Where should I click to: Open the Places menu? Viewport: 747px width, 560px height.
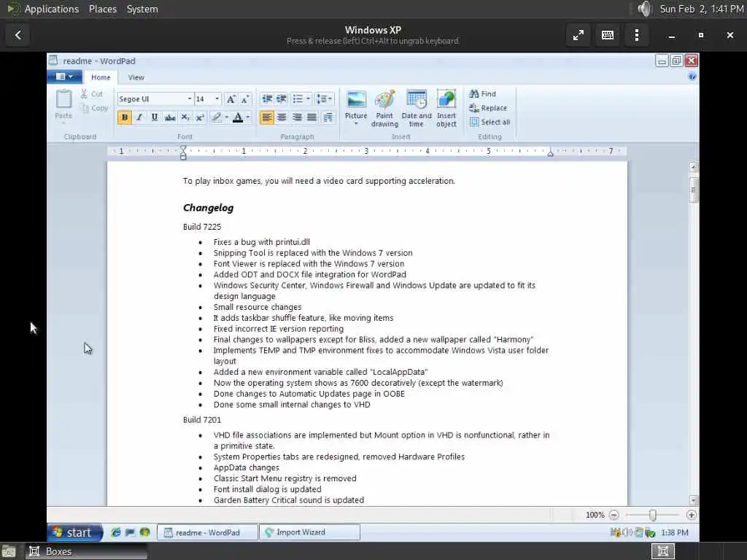pos(103,9)
